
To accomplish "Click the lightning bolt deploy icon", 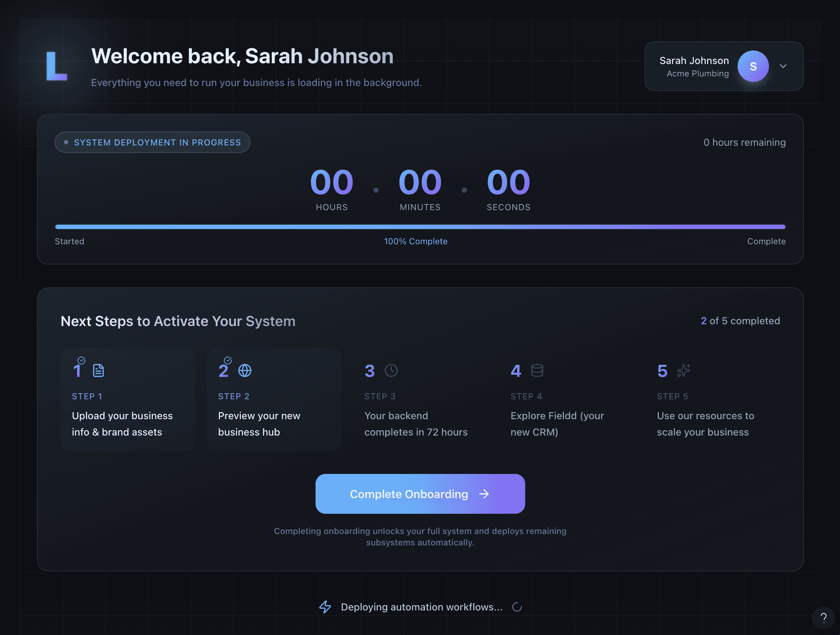I will coord(325,607).
